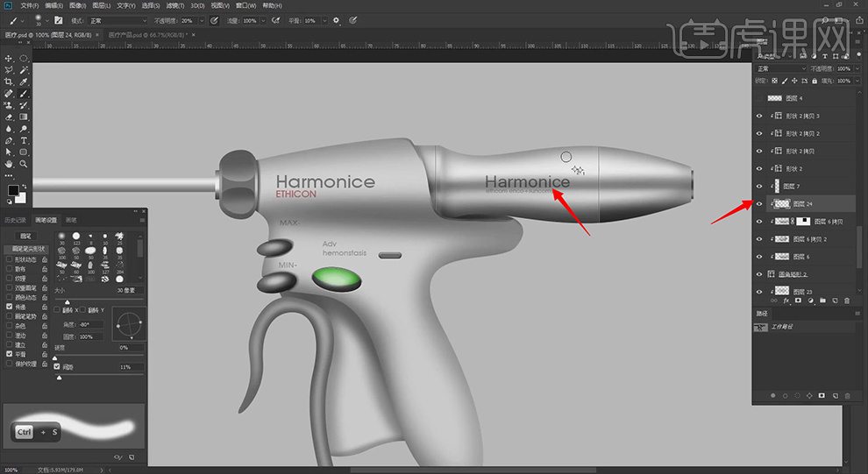The height and width of the screenshot is (474, 868).
Task: Select the Horizontal Type tool
Action: (24, 140)
